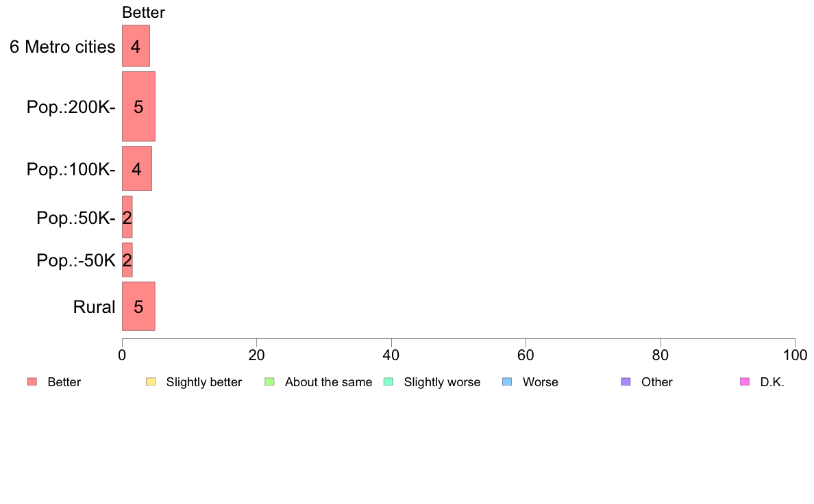Click the yellow Slightly better legend swatch
Image resolution: width=814 pixels, height=504 pixels.
tap(151, 382)
